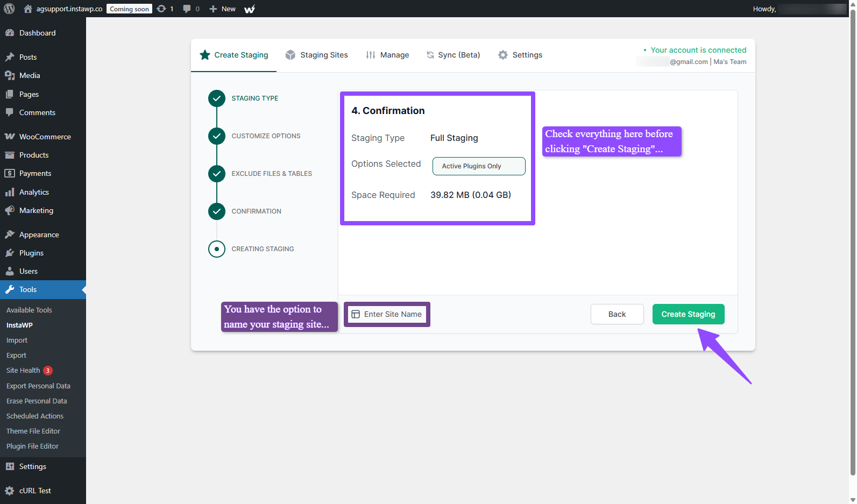Select the Staging Type completed step circle
Viewport: 857px width, 504px height.
coord(217,98)
